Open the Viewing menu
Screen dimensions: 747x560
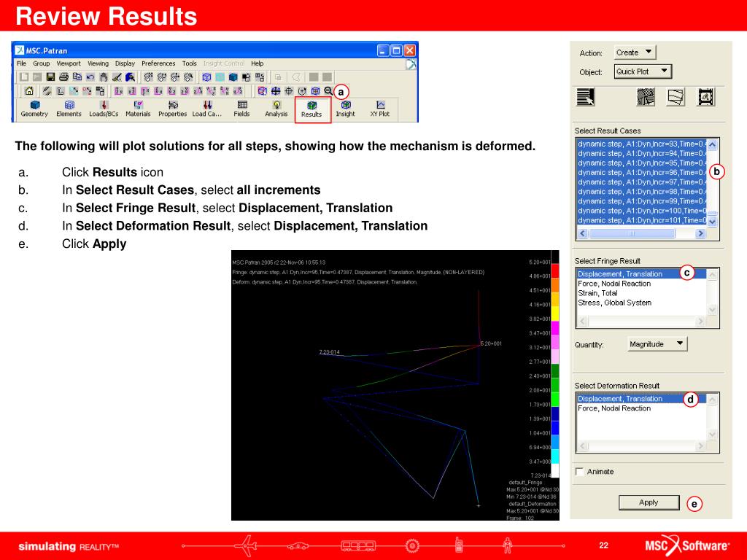[x=98, y=63]
